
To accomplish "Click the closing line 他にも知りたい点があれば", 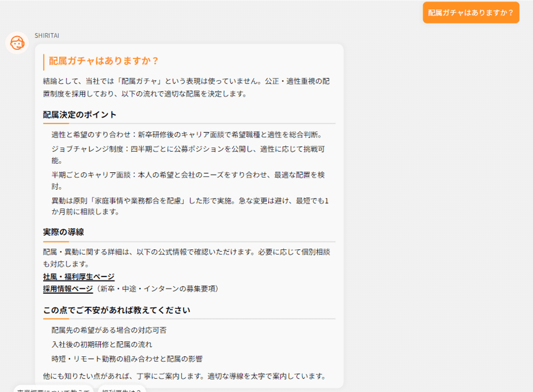I will coord(185,376).
